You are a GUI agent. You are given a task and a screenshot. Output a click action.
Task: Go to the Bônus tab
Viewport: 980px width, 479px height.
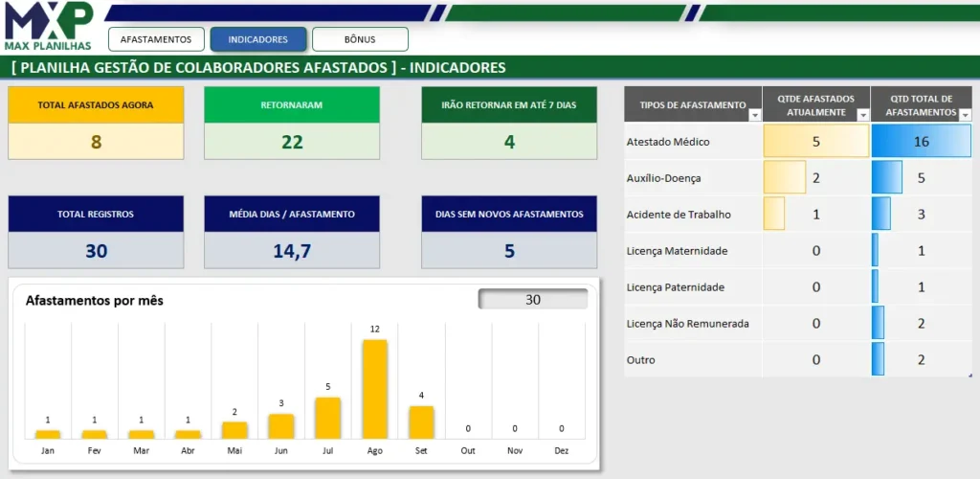[x=360, y=39]
